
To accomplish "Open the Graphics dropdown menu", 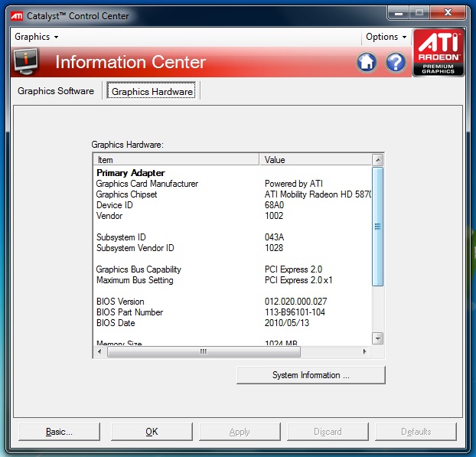I will coord(37,37).
